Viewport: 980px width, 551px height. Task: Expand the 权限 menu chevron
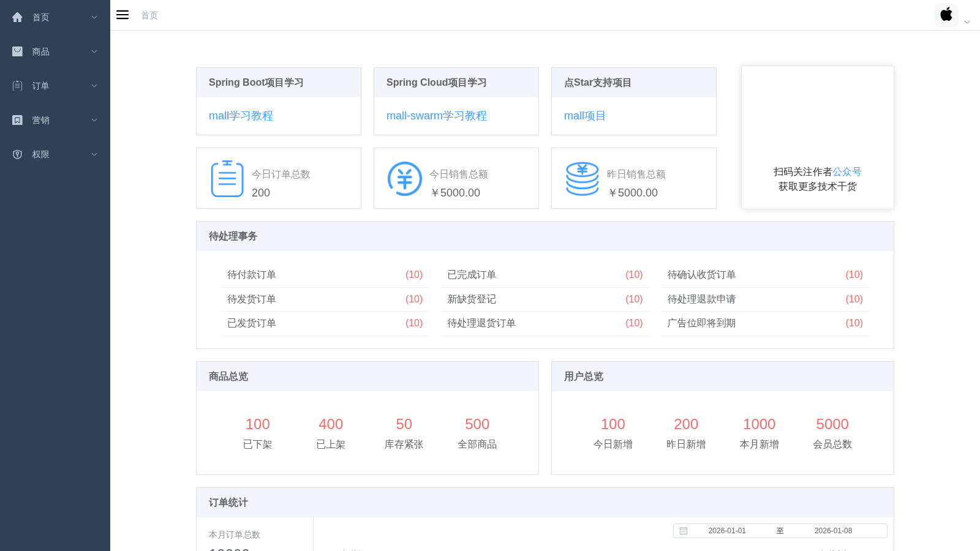(x=94, y=154)
